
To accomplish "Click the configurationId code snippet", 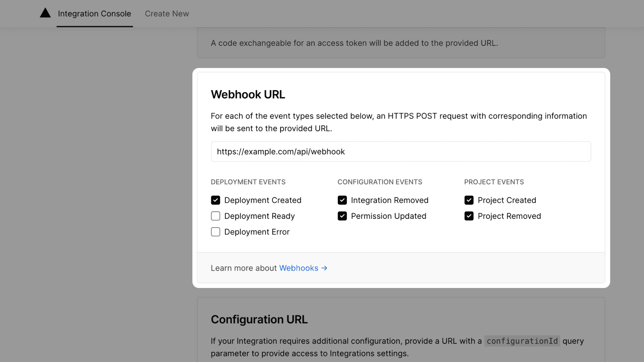I will coord(522,341).
